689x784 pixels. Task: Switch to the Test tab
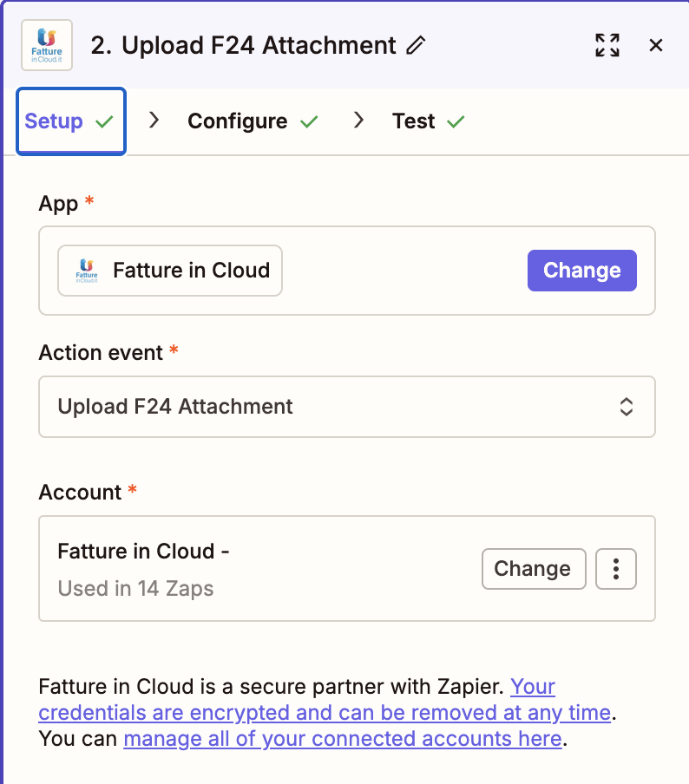pos(414,121)
